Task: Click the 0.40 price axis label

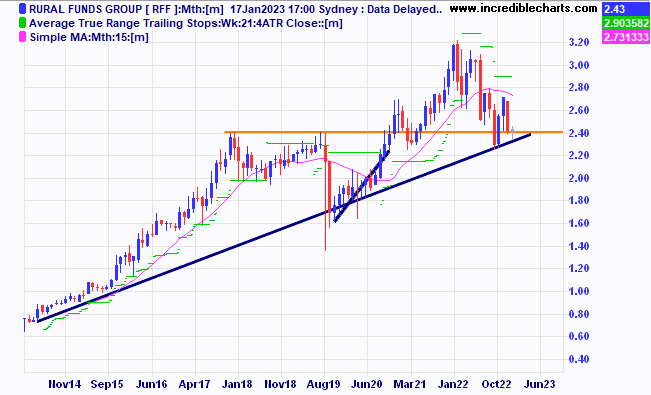Action: pos(579,359)
